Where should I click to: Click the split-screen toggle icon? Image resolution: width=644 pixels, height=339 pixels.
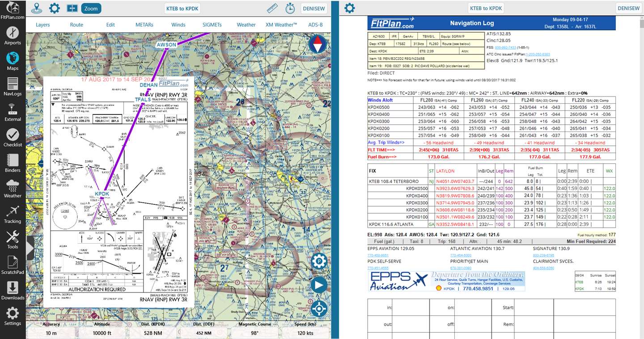pyautogui.click(x=72, y=8)
